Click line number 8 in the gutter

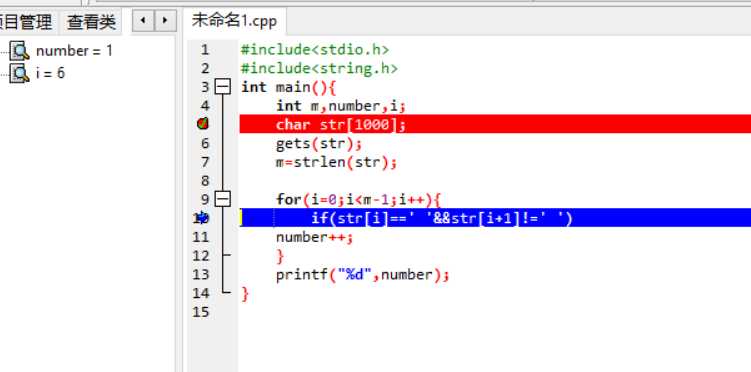[x=205, y=180]
